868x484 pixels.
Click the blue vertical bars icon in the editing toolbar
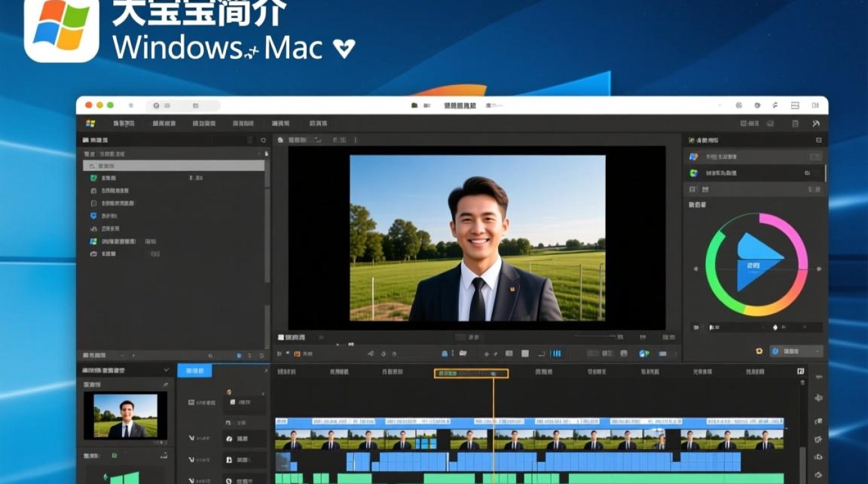[x=556, y=354]
